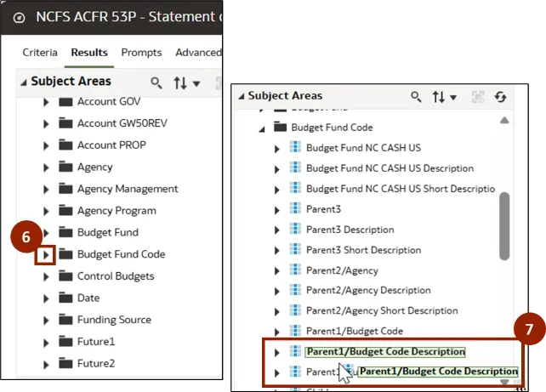546x392 pixels.
Task: Expand the Budget Fund Code folder
Action: [x=46, y=254]
